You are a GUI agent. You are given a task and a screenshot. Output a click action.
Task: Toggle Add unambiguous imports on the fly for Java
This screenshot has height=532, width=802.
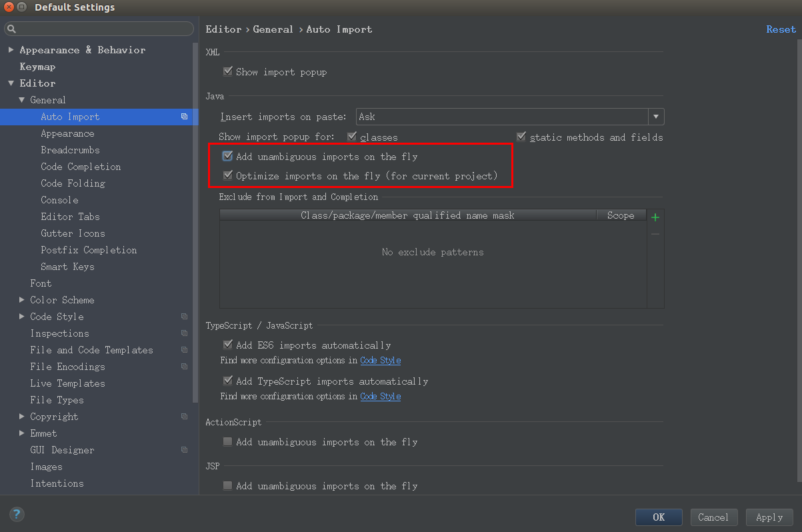pos(227,157)
